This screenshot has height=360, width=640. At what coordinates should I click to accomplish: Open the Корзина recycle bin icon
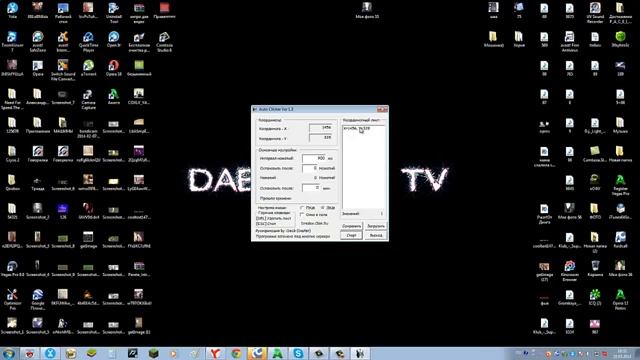[x=595, y=269]
